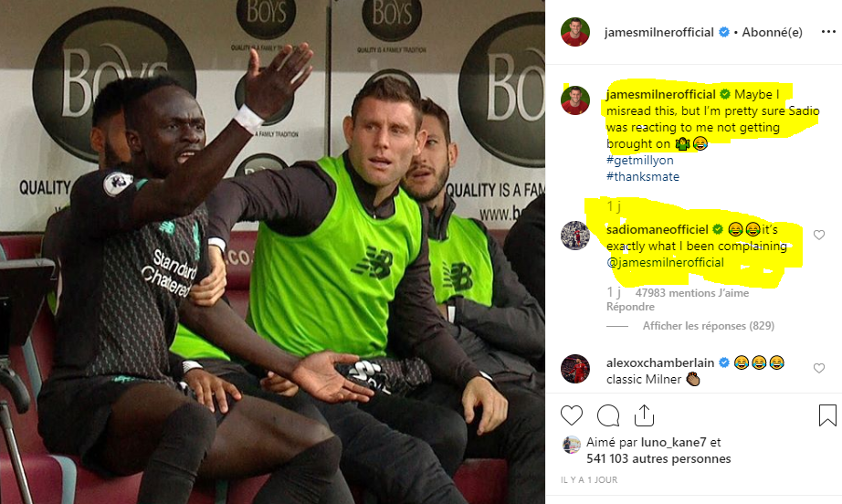Click Répondre under Sadio Mané's comment
This screenshot has width=842, height=504.
(x=630, y=307)
